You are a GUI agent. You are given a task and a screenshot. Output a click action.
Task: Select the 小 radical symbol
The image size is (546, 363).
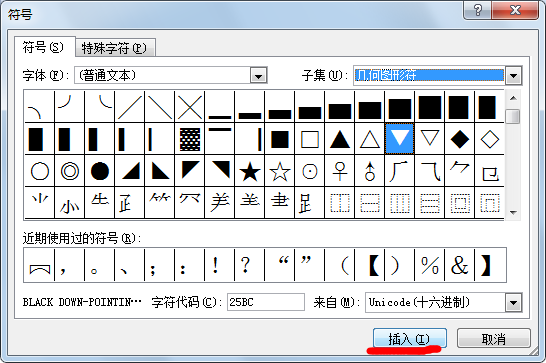(70, 203)
